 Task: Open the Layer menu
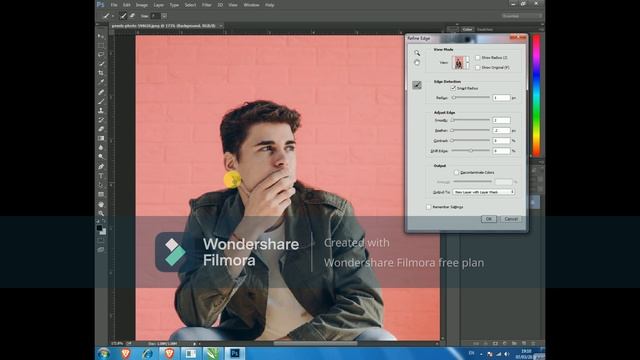[159, 5]
